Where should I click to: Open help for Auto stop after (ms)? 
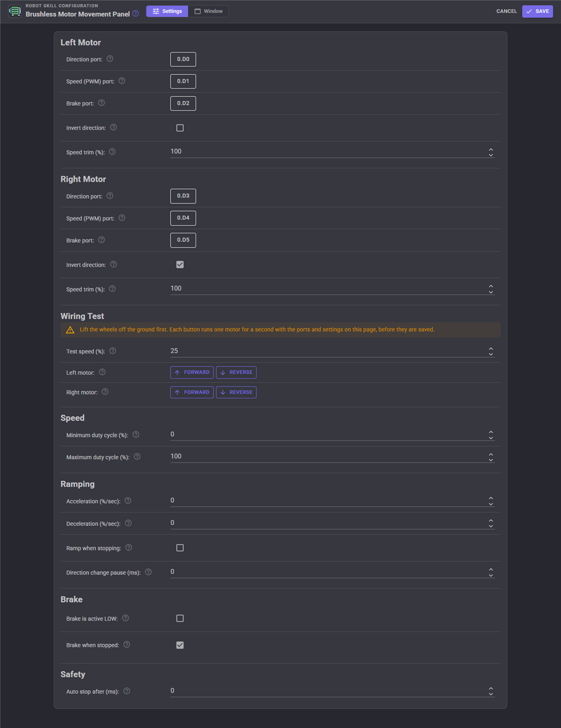coord(127,691)
